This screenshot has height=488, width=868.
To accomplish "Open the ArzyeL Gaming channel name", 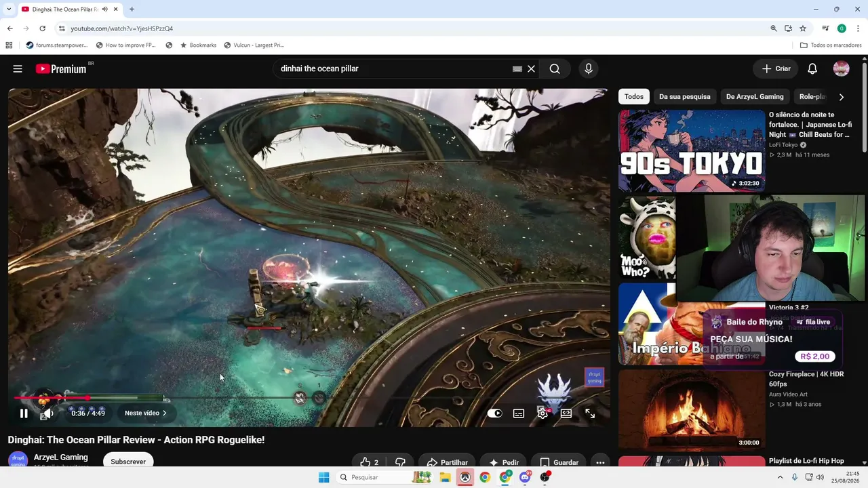I will point(61,457).
